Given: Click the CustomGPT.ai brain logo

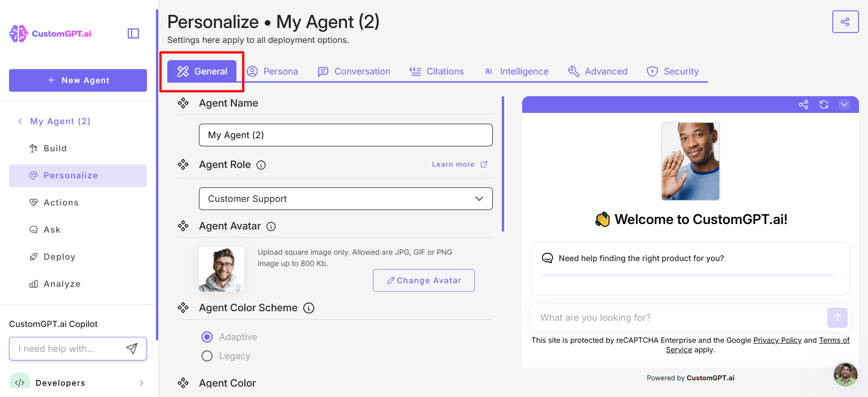Looking at the screenshot, I should (x=19, y=33).
